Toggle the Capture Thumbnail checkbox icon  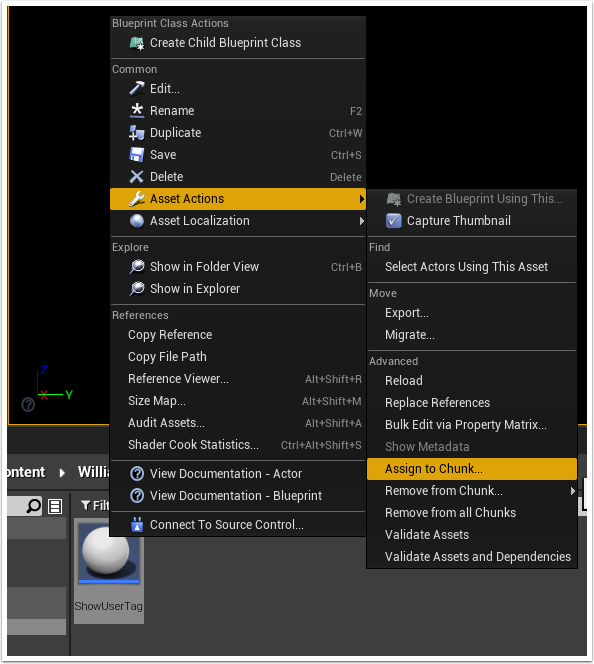393,221
